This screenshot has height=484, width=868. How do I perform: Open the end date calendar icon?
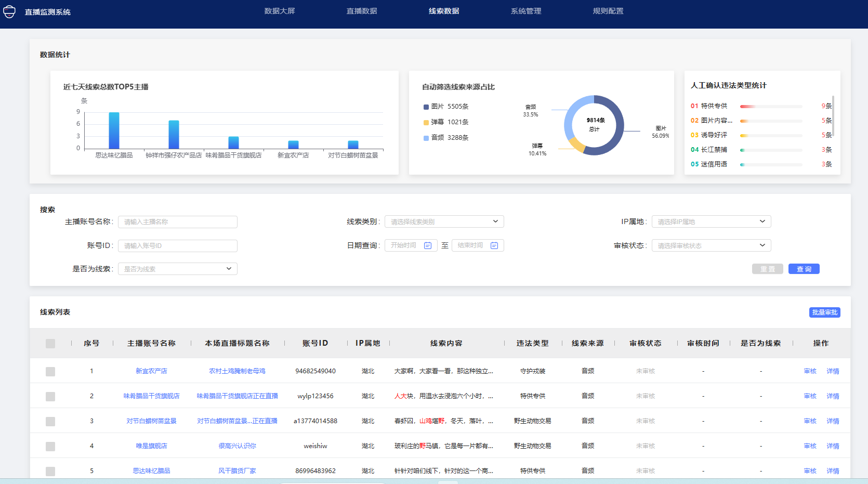tap(494, 245)
